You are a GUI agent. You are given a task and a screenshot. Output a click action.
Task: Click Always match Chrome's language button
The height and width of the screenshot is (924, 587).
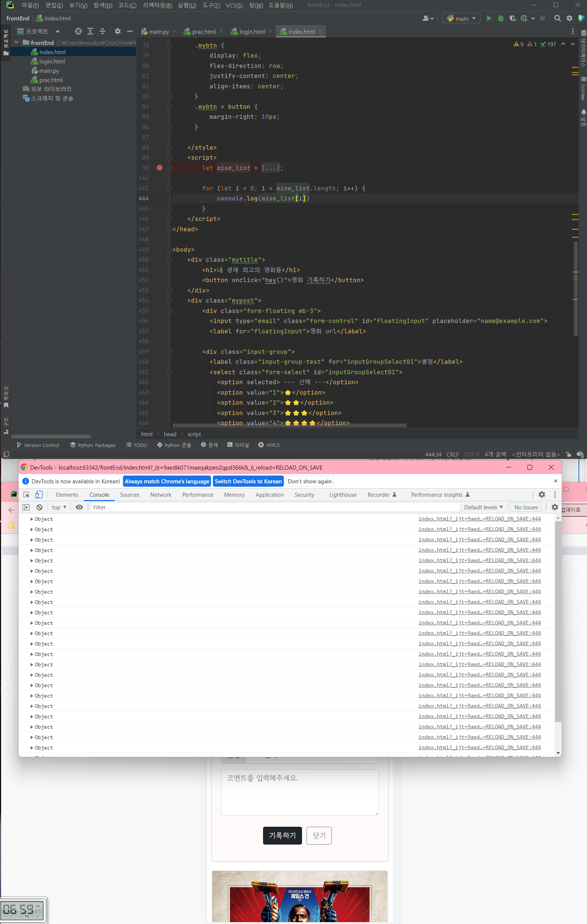tap(167, 481)
